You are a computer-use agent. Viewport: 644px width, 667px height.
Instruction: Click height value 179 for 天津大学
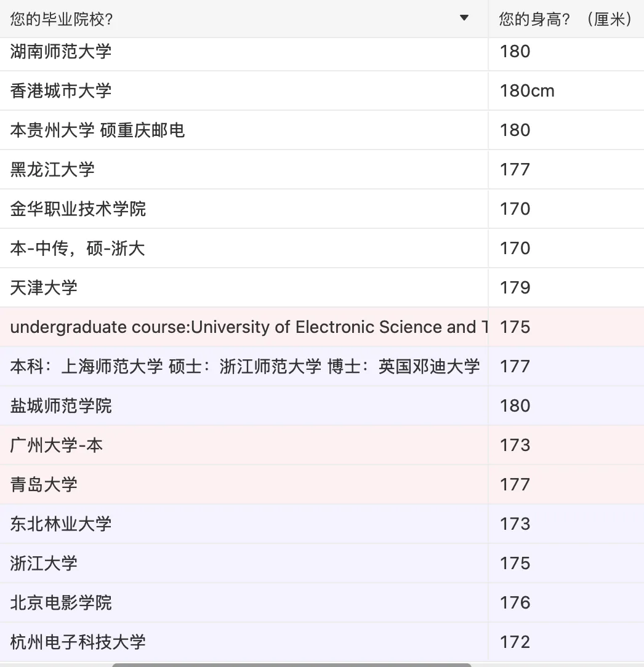click(x=515, y=288)
